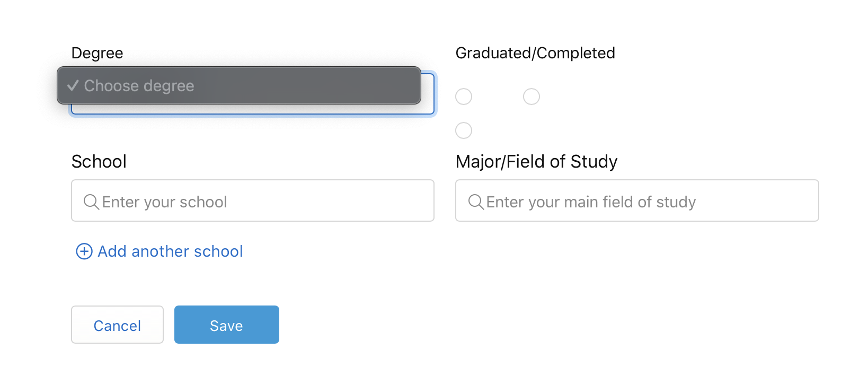Click the magnifier icon in Major field
868x384 pixels.
click(475, 202)
